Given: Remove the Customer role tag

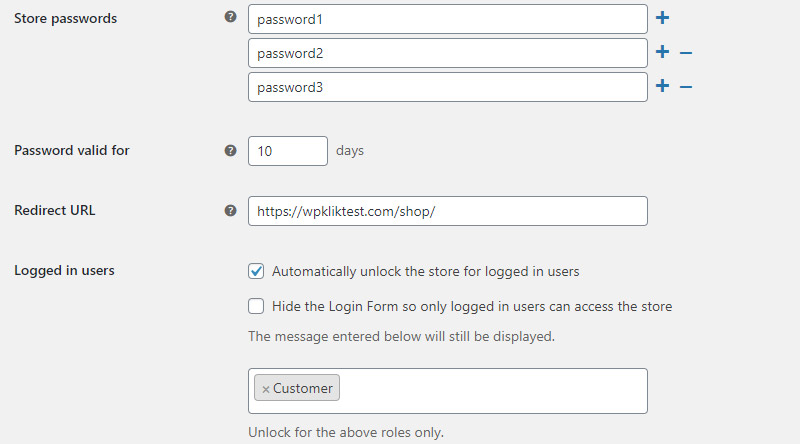Looking at the screenshot, I should (265, 389).
